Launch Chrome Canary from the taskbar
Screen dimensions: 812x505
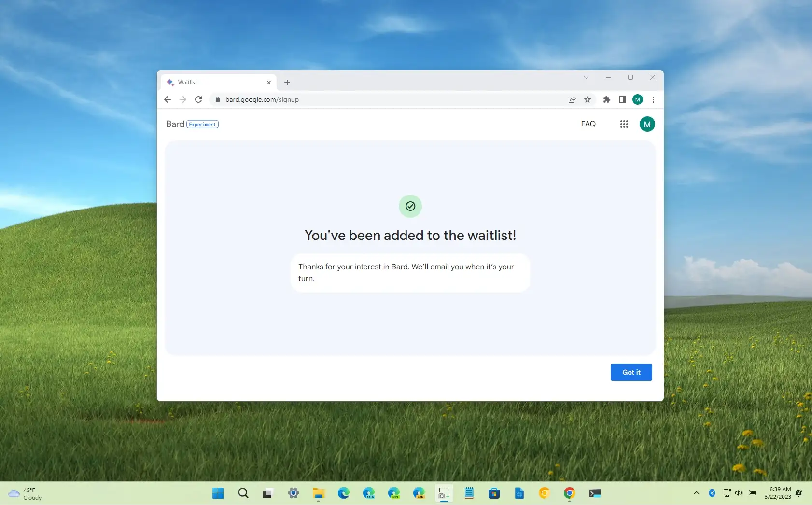coord(545,493)
